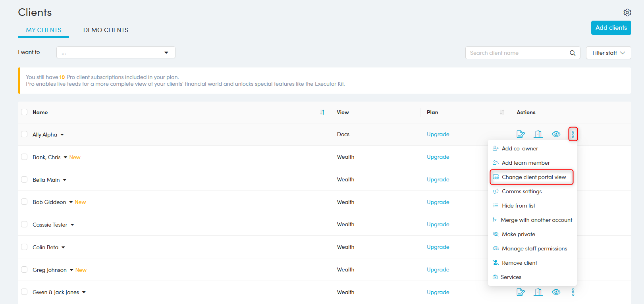Viewport: 644px width, 304px height.
Task: Click the building icon in Ally Alpha row
Action: pos(538,134)
